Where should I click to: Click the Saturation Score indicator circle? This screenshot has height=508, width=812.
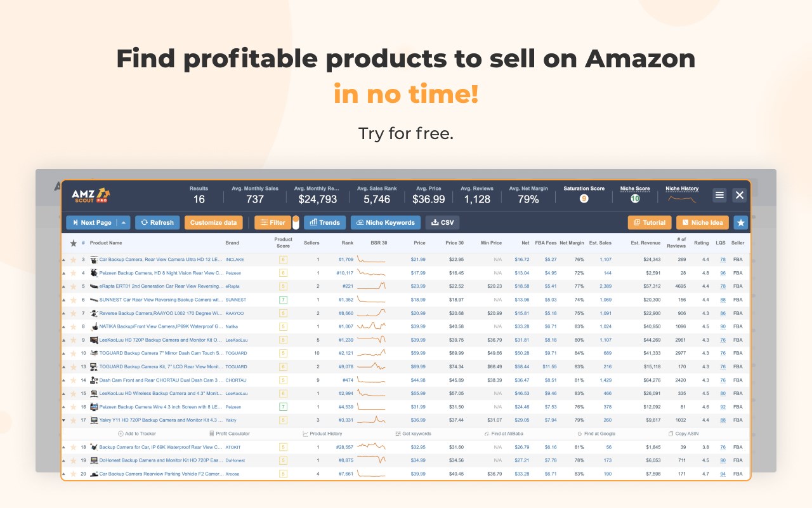point(584,199)
